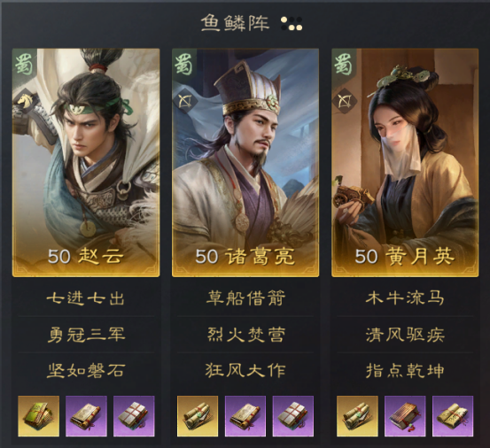This screenshot has height=448, width=490.
Task: Select the 草船借箭 skill
Action: pos(245,298)
